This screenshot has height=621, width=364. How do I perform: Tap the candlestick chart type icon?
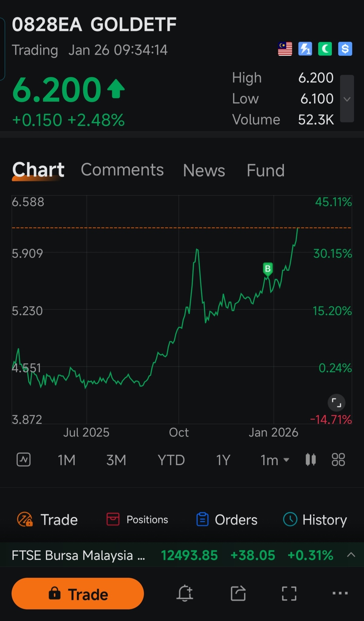click(311, 459)
